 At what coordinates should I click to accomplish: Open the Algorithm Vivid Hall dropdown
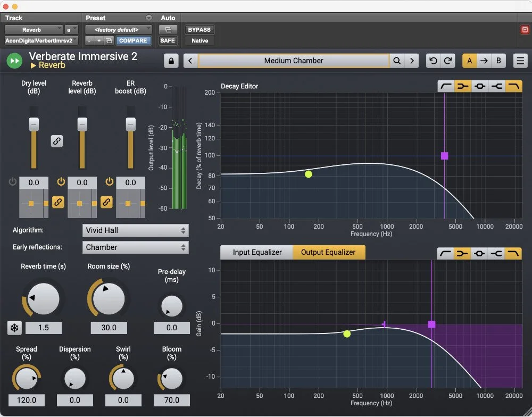pyautogui.click(x=135, y=230)
